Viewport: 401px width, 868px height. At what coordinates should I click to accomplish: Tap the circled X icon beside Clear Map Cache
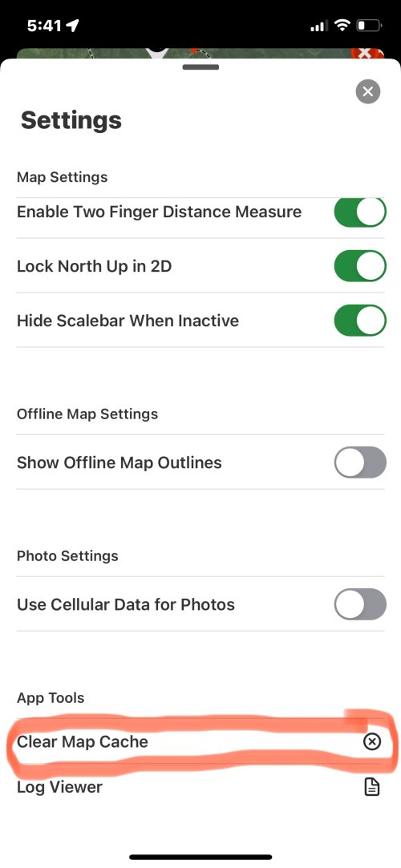(x=371, y=742)
